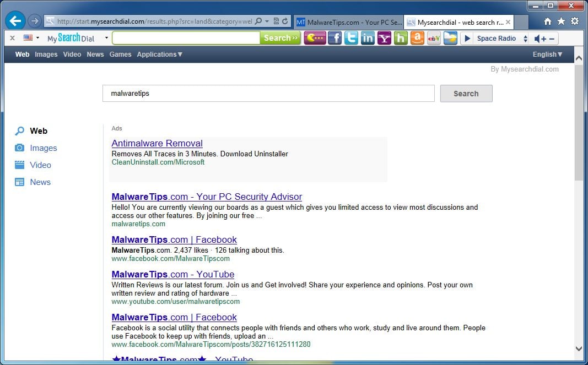Click the malwaretips search query box
Screen dimensions: 588x365
(268, 93)
